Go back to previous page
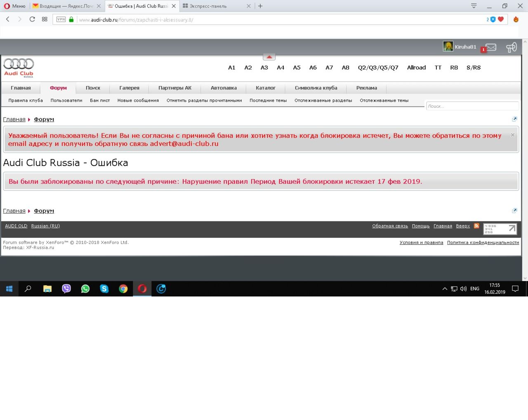The height and width of the screenshot is (420, 528). point(7,19)
